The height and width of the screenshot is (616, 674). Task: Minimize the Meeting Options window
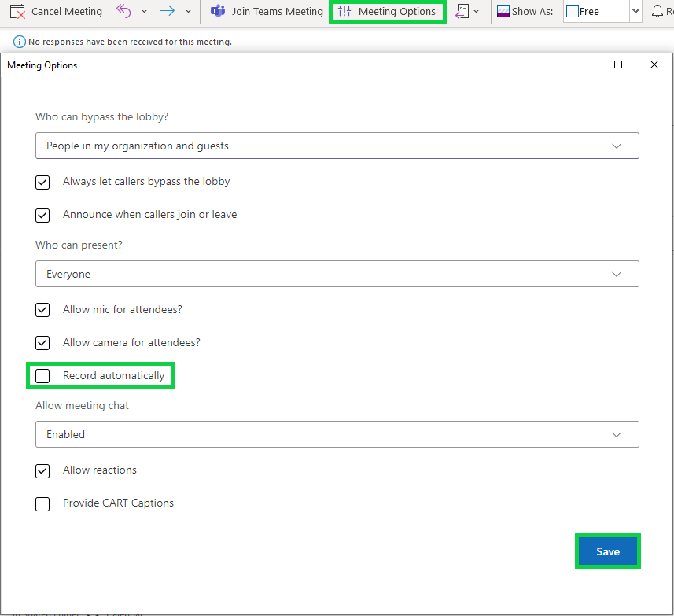[x=583, y=65]
